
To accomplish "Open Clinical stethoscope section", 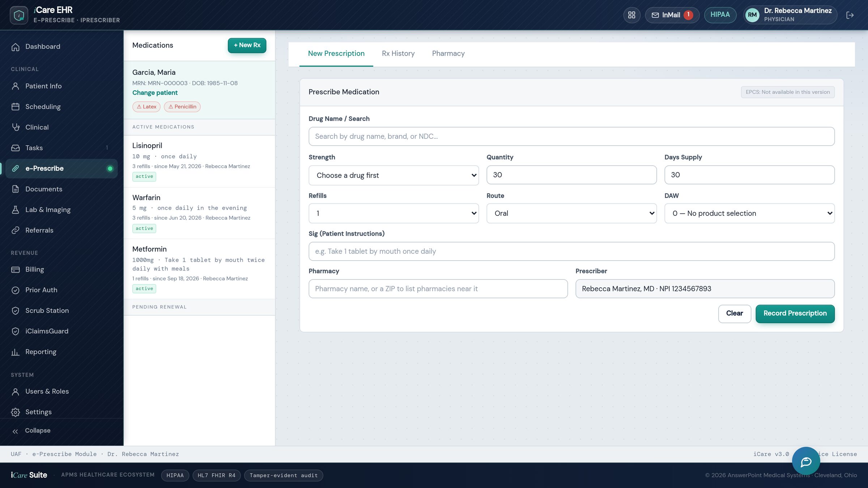I will [x=61, y=127].
